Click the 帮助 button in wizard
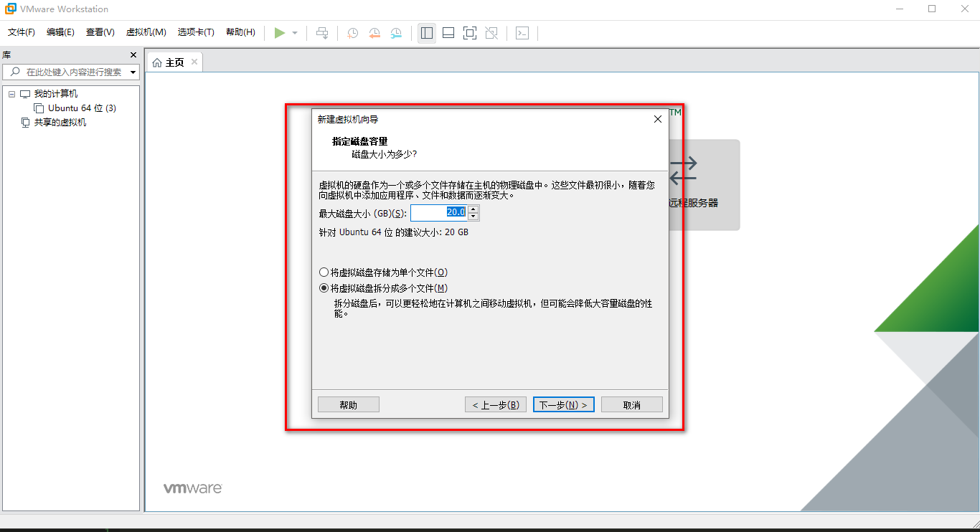 (x=348, y=405)
